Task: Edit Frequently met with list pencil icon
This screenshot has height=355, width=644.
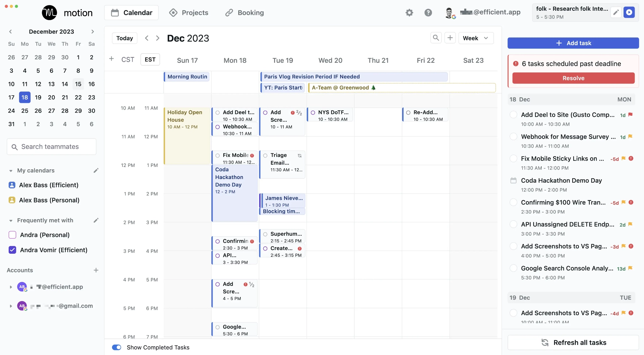Action: [x=96, y=220]
